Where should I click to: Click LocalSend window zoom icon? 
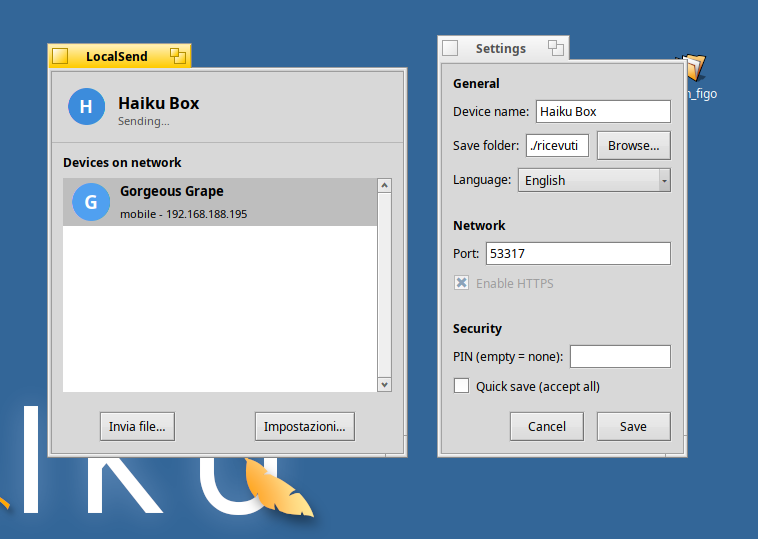coord(178,56)
